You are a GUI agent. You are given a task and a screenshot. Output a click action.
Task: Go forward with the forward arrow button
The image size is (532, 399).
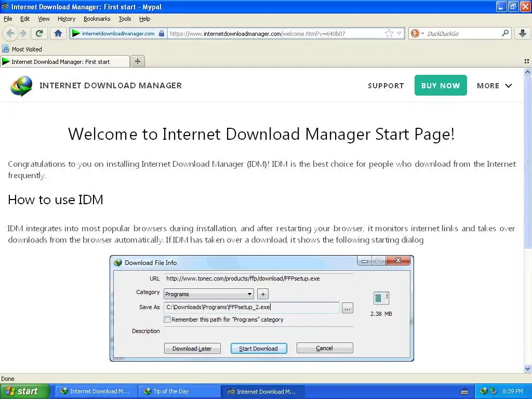pyautogui.click(x=23, y=33)
